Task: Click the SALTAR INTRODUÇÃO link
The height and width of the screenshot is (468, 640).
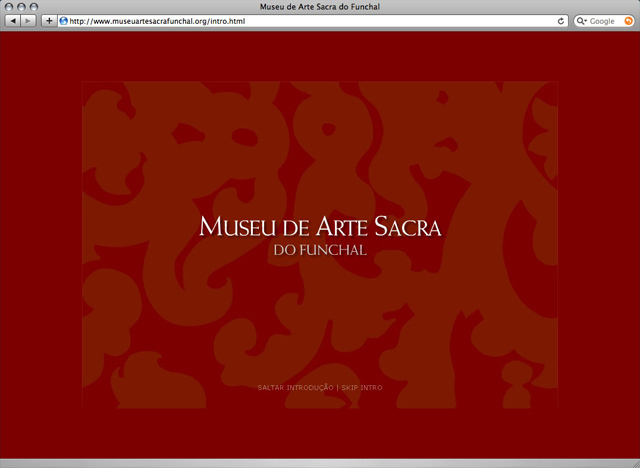Action: (296, 387)
